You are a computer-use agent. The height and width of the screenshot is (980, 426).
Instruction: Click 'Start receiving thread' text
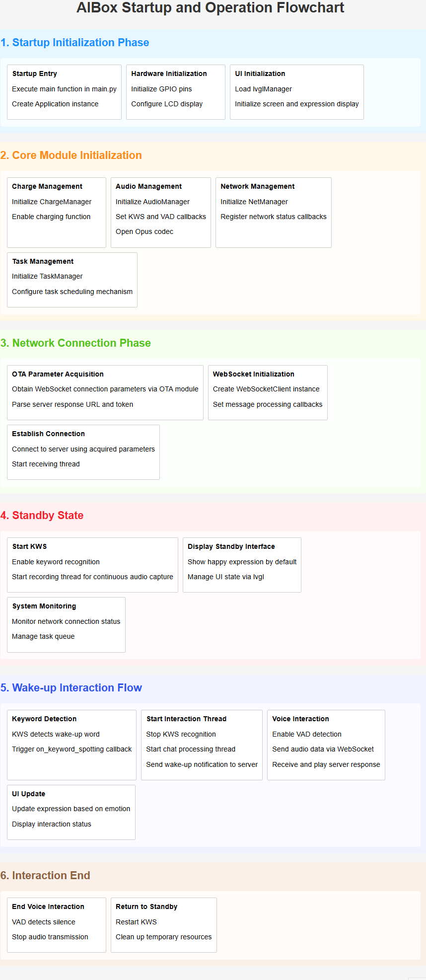tap(46, 464)
